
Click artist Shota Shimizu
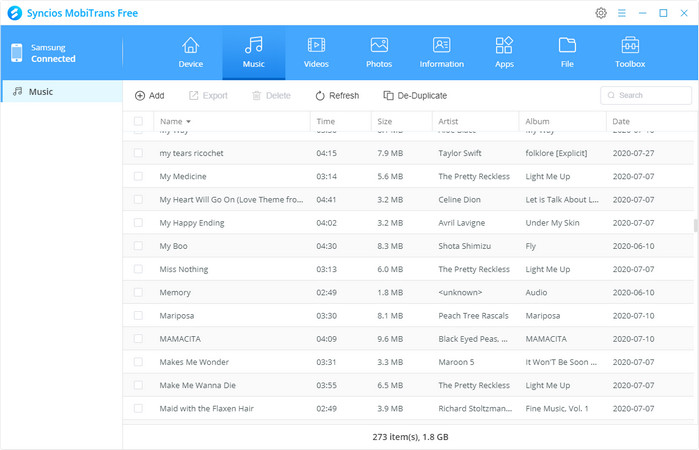pos(465,246)
